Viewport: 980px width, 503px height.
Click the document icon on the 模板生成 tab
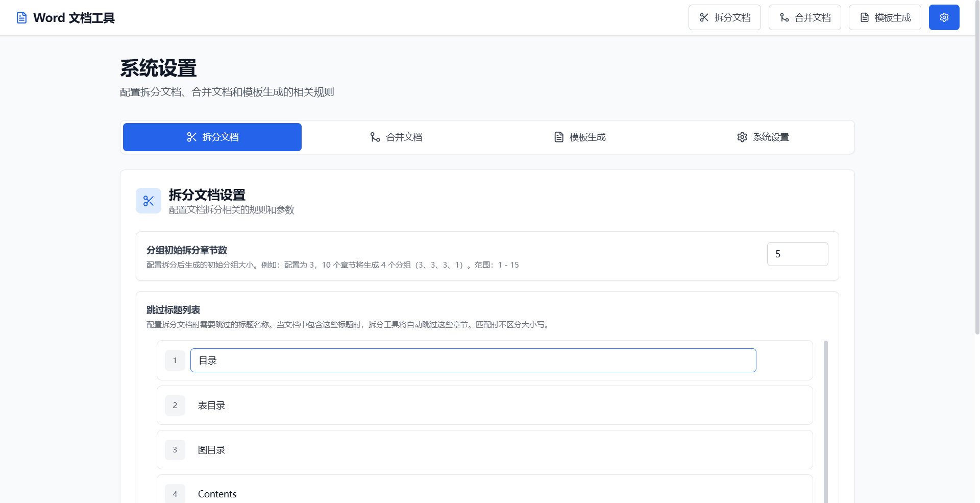559,137
